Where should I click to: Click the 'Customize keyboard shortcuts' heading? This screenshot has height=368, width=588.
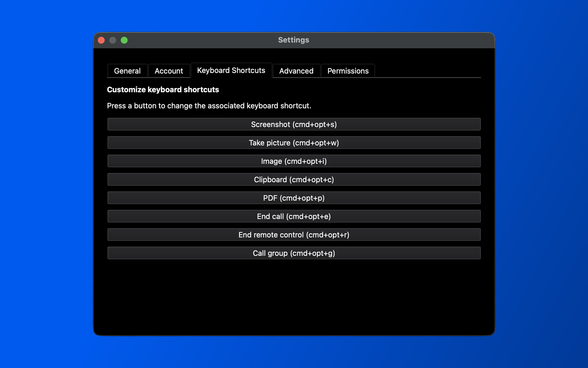coord(163,90)
